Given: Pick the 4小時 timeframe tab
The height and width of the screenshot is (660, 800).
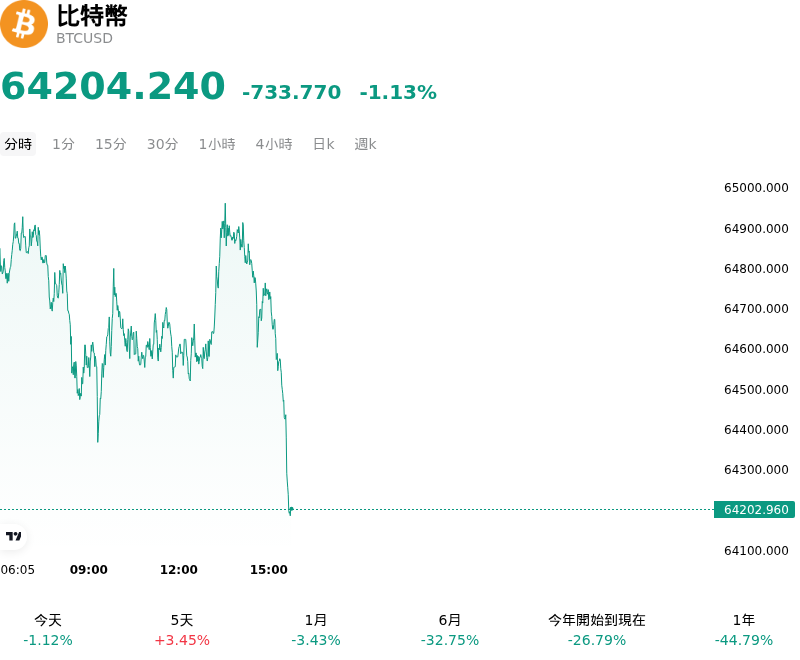Looking at the screenshot, I should (274, 144).
